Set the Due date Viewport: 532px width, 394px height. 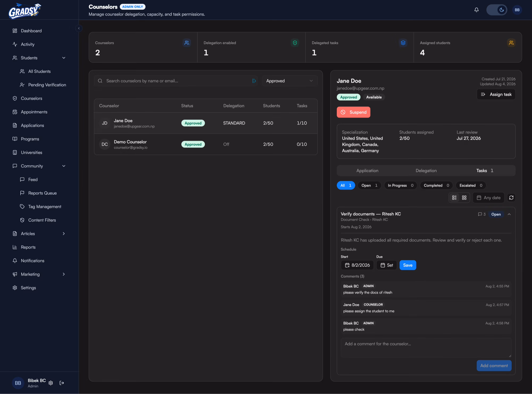pos(386,265)
